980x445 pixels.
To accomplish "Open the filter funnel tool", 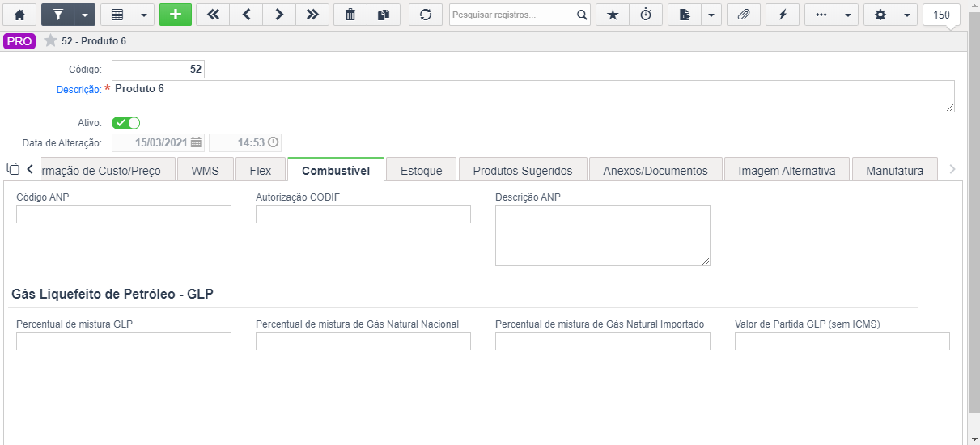I will coord(57,15).
